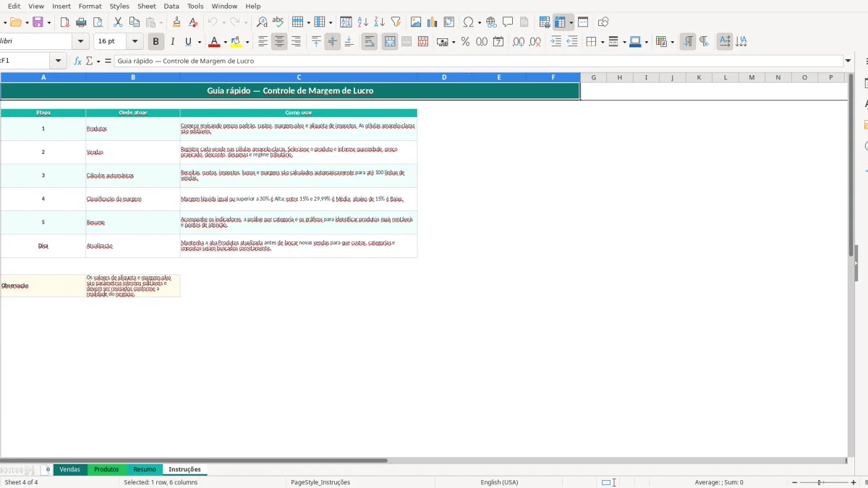868x488 pixels.
Task: Align the cell text left
Action: [263, 42]
